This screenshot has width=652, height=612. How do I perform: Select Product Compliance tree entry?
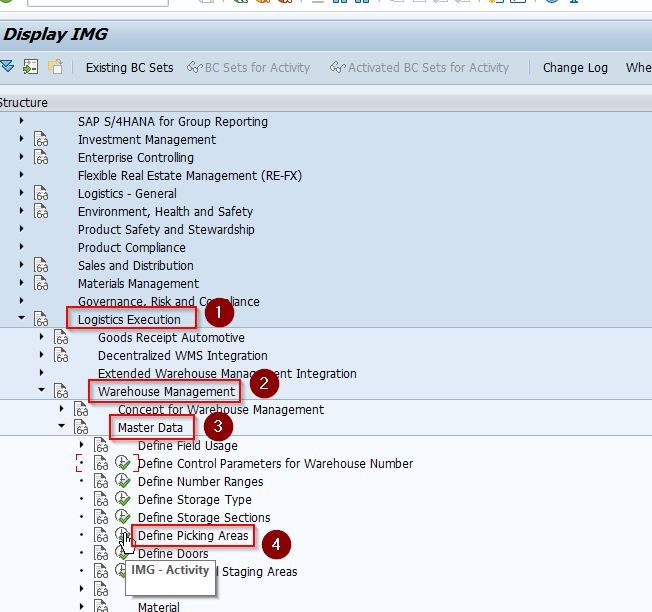pos(131,247)
